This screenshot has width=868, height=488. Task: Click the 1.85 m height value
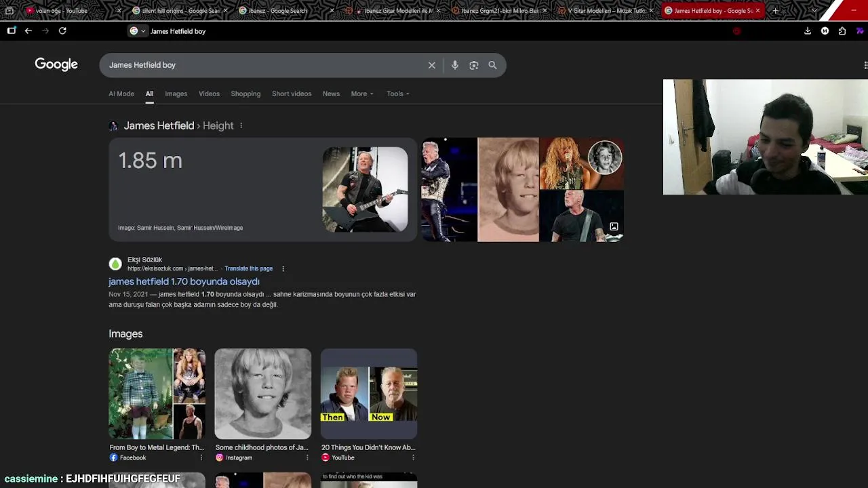tap(150, 161)
